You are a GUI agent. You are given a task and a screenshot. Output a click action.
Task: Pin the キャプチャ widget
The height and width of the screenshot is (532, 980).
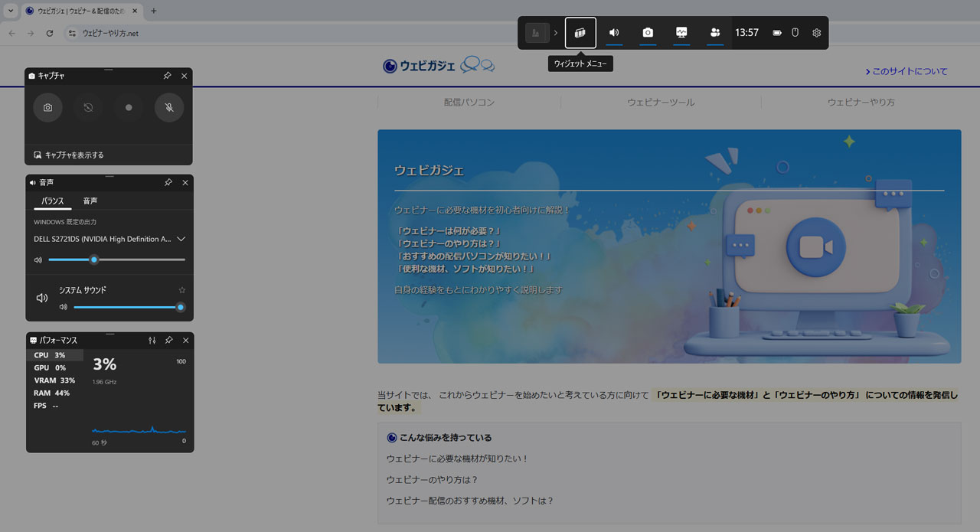point(167,76)
